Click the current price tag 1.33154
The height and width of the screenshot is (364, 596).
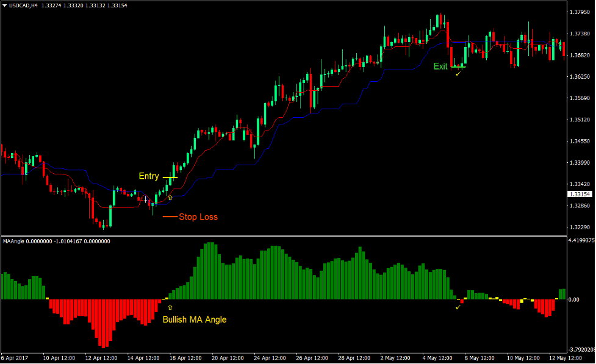tap(578, 194)
